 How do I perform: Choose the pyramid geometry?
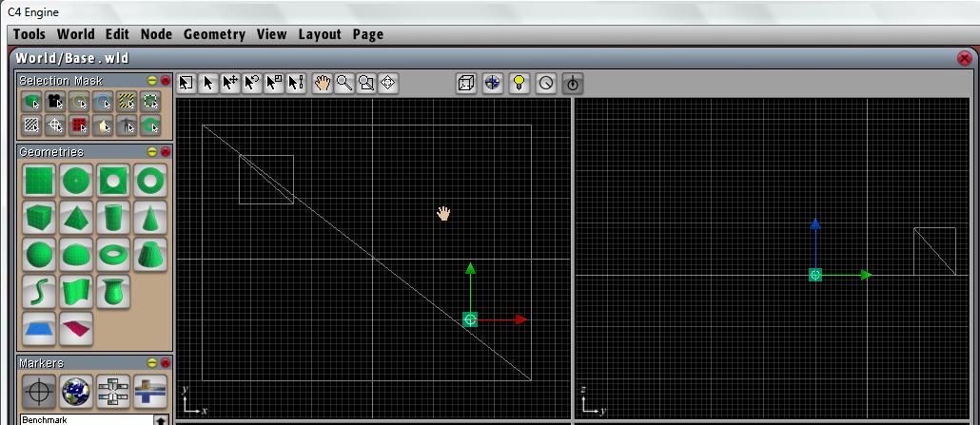[76, 217]
